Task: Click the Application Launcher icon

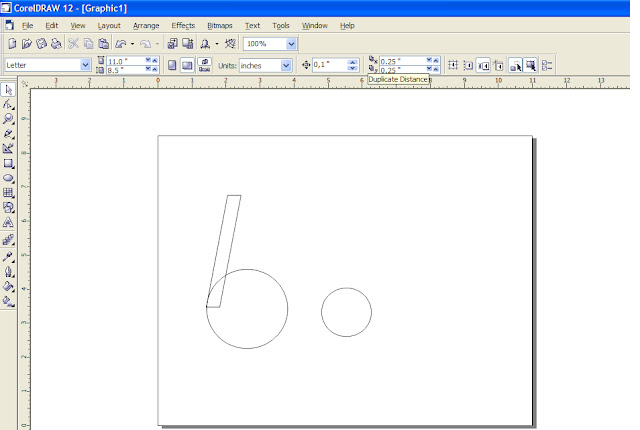Action: (x=205, y=43)
